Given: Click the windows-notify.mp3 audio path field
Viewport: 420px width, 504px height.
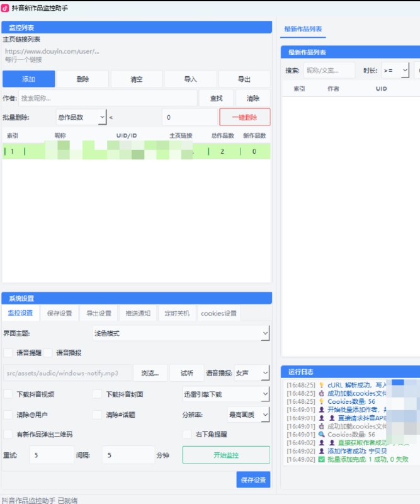Looking at the screenshot, I should (67, 373).
